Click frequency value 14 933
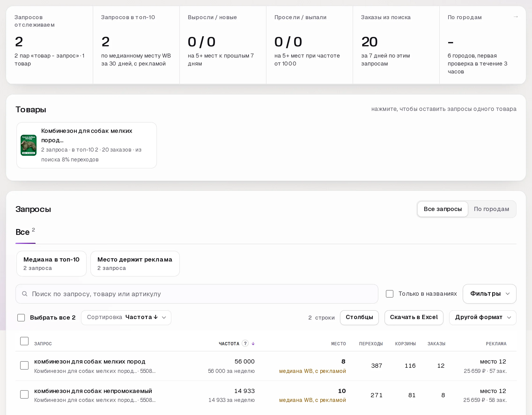Viewport: 532px width, 415px height. point(244,391)
